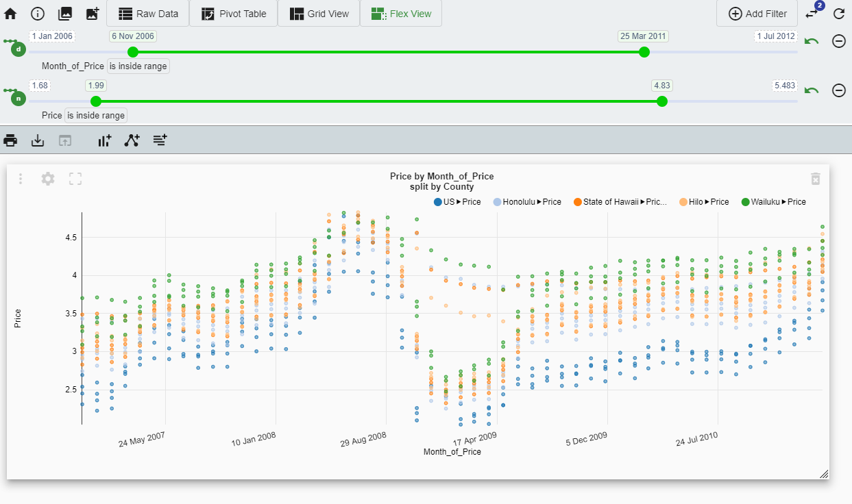Toggle the US Price legend series
Viewport: 852px width, 504px height.
[458, 202]
